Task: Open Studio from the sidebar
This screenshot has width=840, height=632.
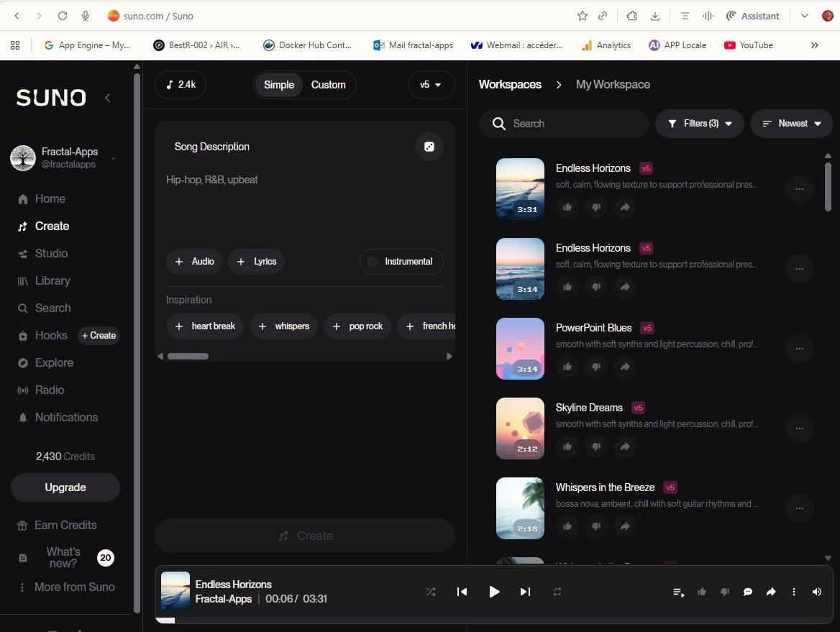Action: 51,254
